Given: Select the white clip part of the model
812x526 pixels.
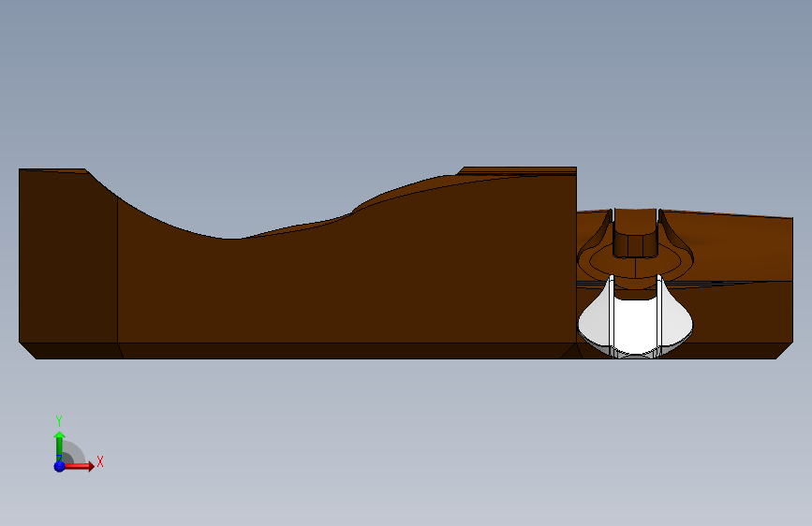Looking at the screenshot, I should point(635,324).
